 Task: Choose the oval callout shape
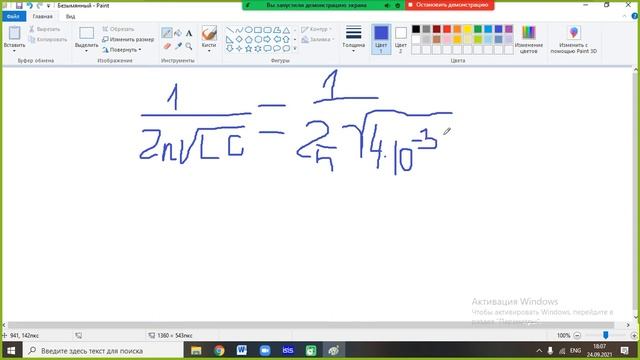tap(277, 49)
